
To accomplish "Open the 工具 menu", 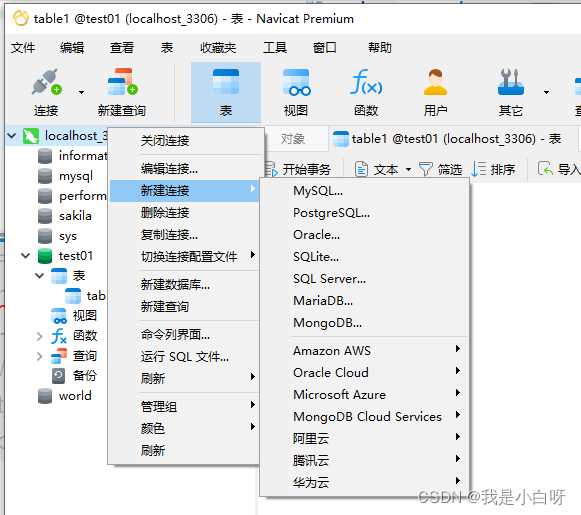I will 275,47.
